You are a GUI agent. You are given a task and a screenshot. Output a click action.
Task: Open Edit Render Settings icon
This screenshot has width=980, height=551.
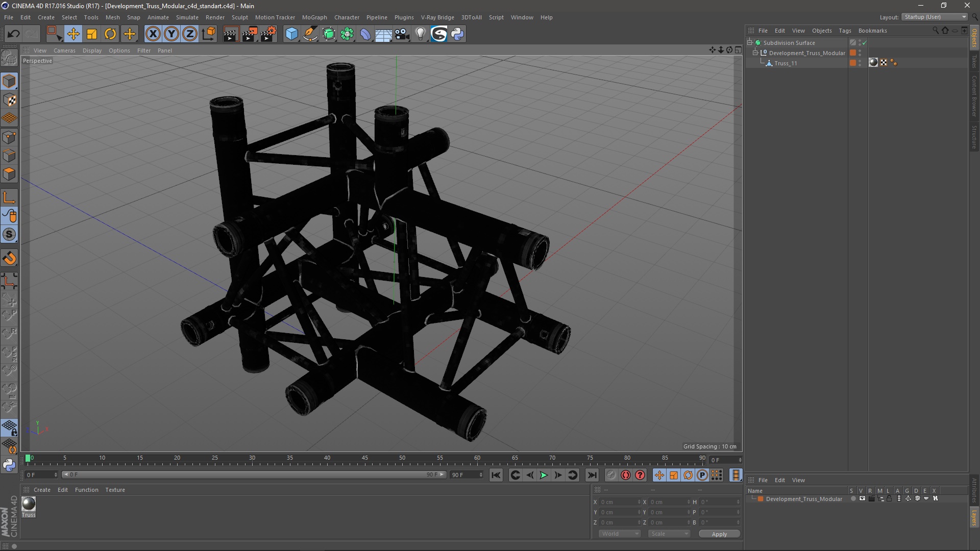tap(268, 34)
